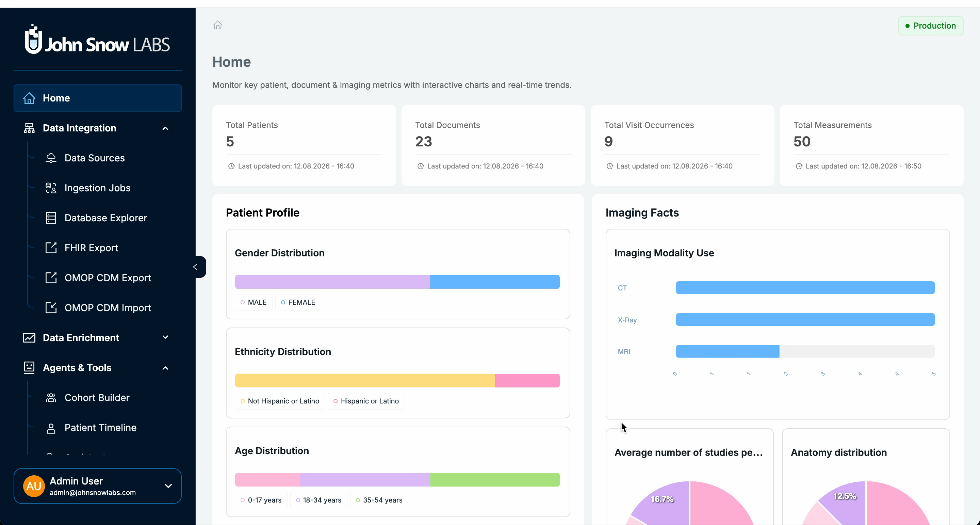Viewport: 980px width, 525px height.
Task: Click the Data Integration menu label
Action: click(80, 128)
